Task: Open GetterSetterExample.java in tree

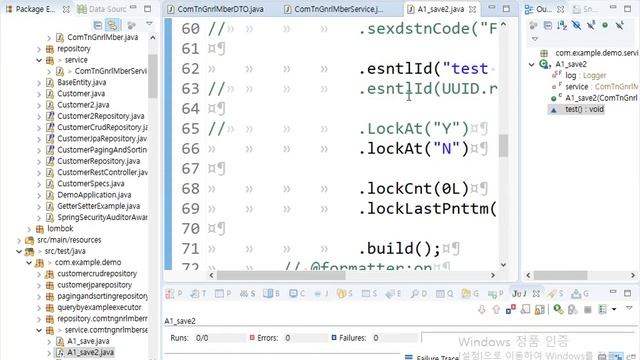Action: point(98,206)
